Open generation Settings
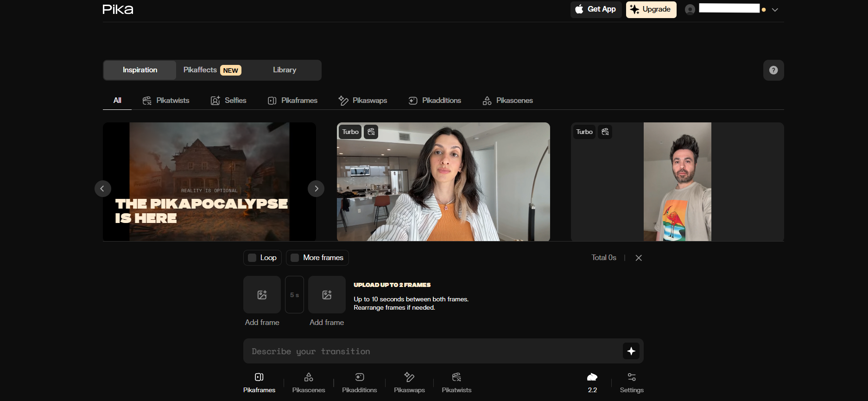The width and height of the screenshot is (868, 401). pyautogui.click(x=632, y=383)
